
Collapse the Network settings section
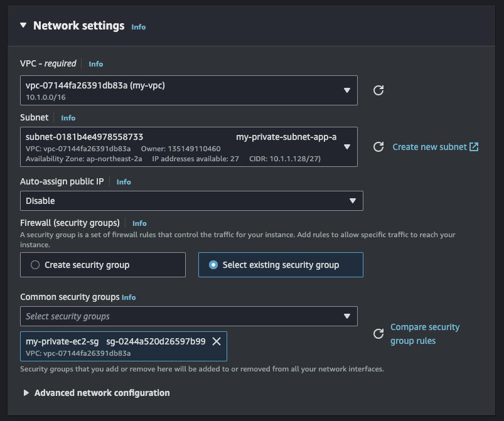(x=23, y=26)
